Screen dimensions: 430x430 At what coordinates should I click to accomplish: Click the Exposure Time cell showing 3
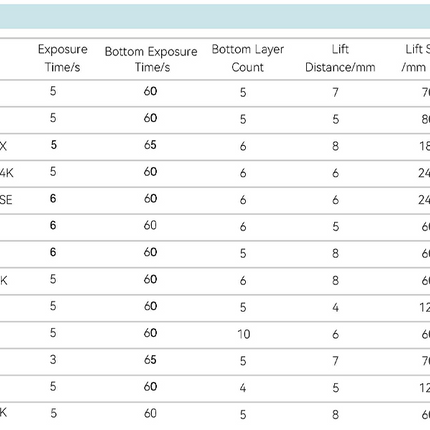click(53, 360)
